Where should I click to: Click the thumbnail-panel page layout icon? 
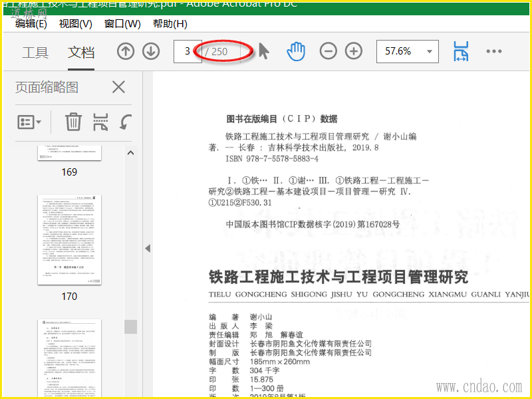click(x=101, y=122)
